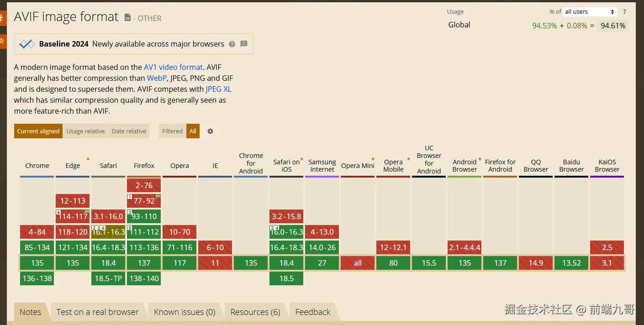Click KaiOS Browser 2.5 cell

(x=607, y=247)
